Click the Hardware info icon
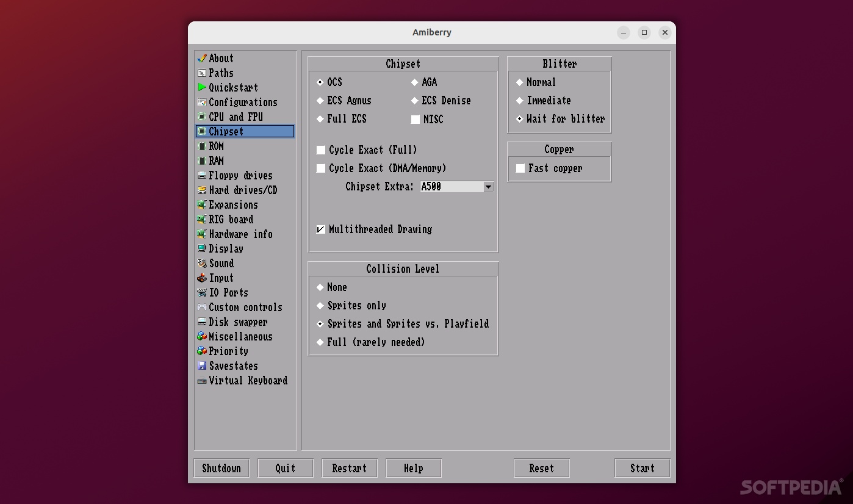The image size is (853, 504). [202, 234]
